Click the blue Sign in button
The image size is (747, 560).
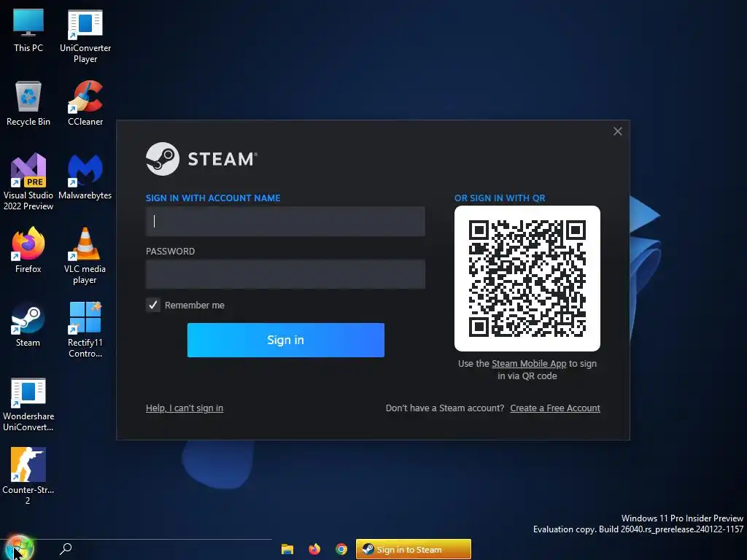(286, 340)
